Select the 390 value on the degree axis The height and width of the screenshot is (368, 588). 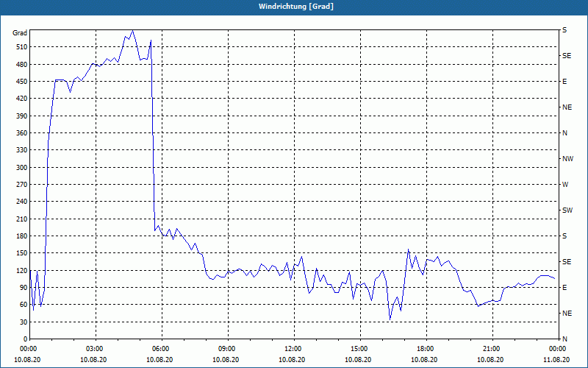tap(22, 116)
